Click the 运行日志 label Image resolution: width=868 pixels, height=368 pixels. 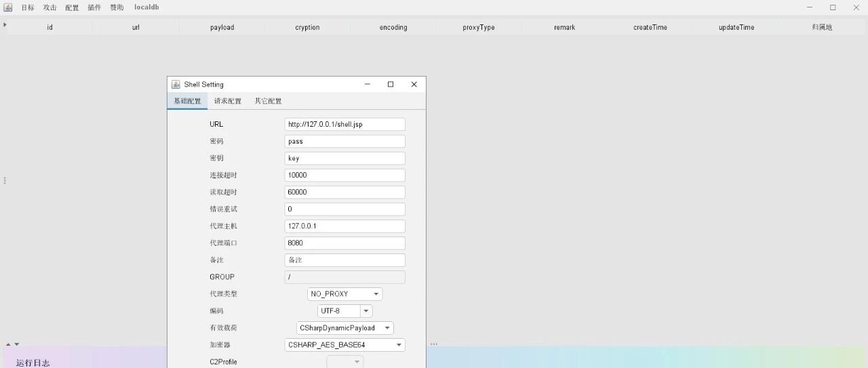click(33, 363)
